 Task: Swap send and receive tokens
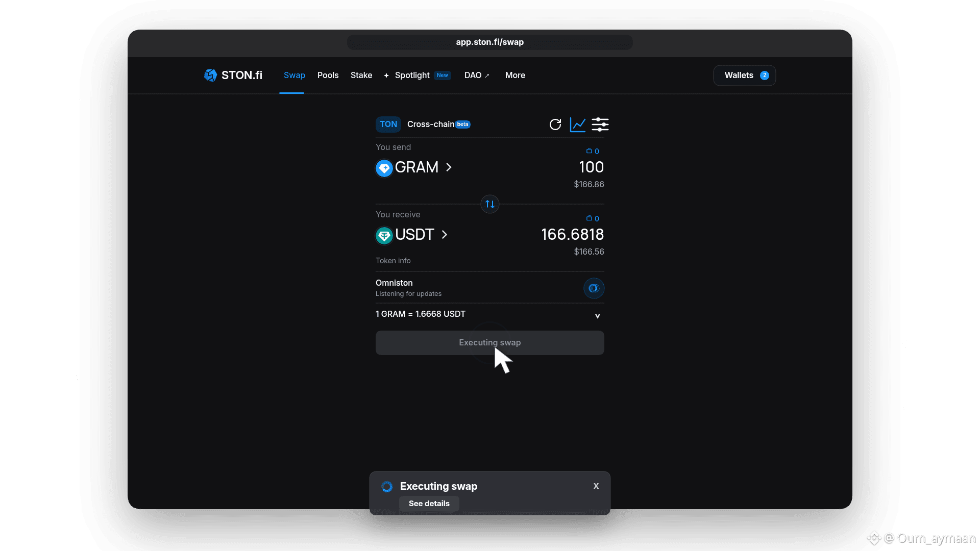(x=490, y=204)
